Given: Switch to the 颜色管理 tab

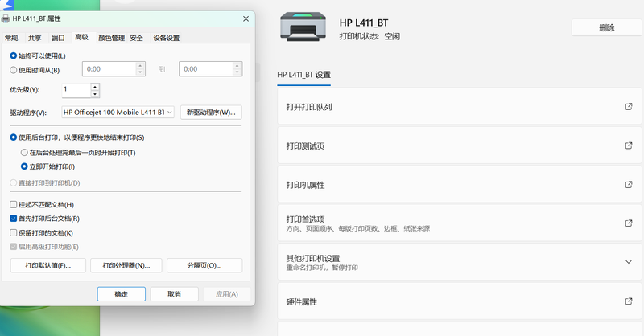Looking at the screenshot, I should 111,38.
